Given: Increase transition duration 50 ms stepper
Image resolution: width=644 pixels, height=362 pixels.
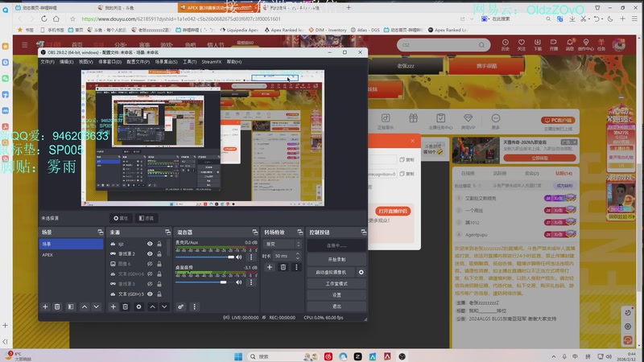Looking at the screenshot, I should click(298, 253).
